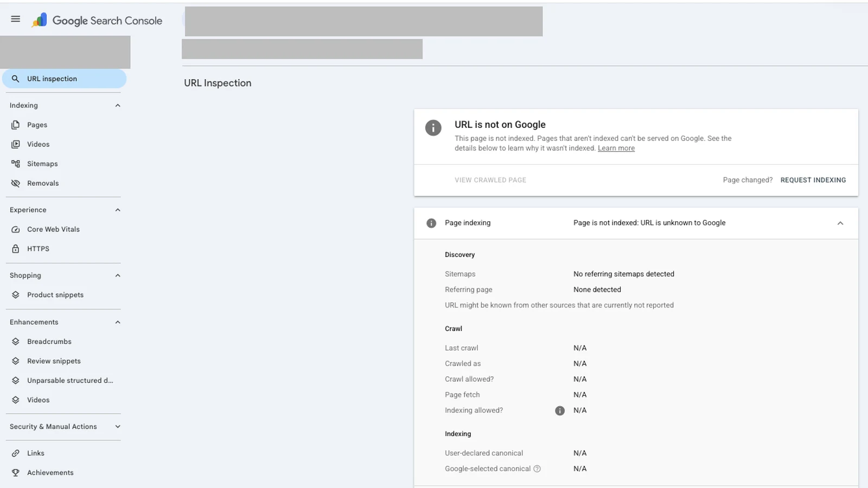Click the URL Inspection page heading

218,83
